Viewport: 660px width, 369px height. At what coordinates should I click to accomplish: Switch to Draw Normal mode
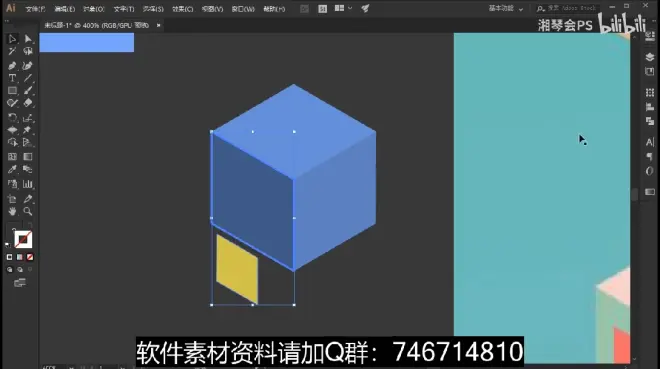10,270
